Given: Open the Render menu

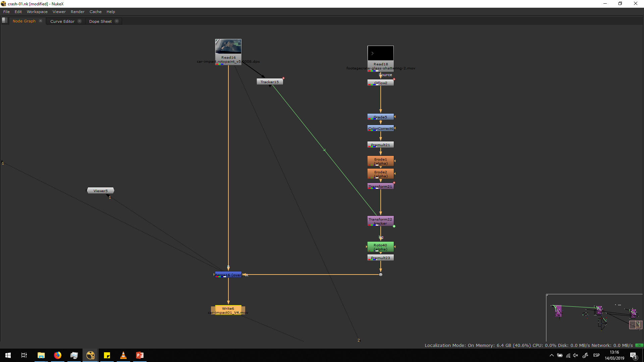Looking at the screenshot, I should pos(77,12).
